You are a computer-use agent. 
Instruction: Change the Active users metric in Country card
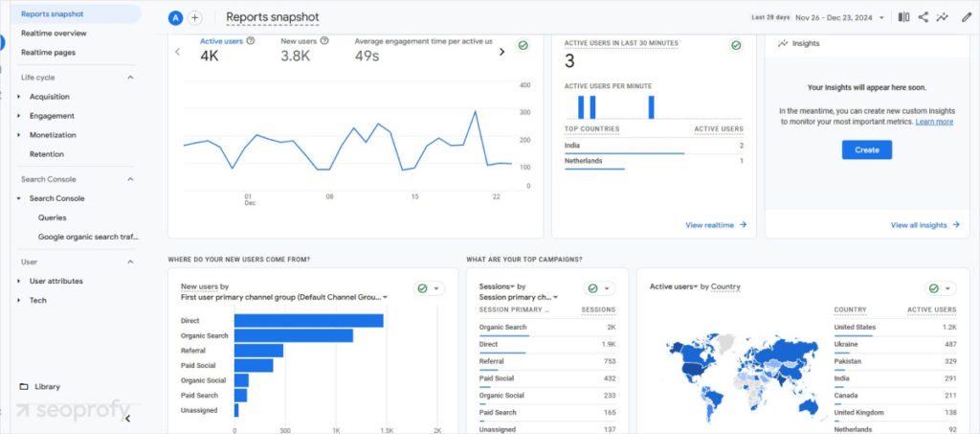[x=674, y=287]
